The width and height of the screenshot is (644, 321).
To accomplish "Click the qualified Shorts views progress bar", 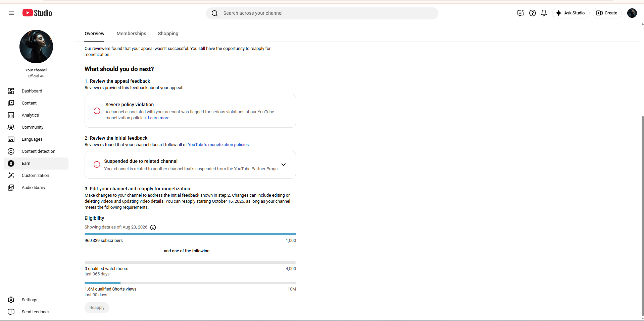I will click(190, 283).
